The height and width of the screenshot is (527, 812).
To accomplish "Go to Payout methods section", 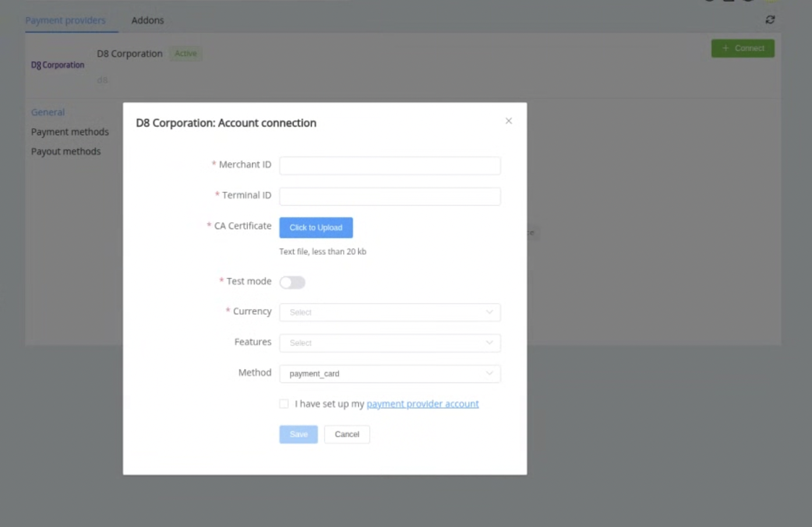I will 66,152.
